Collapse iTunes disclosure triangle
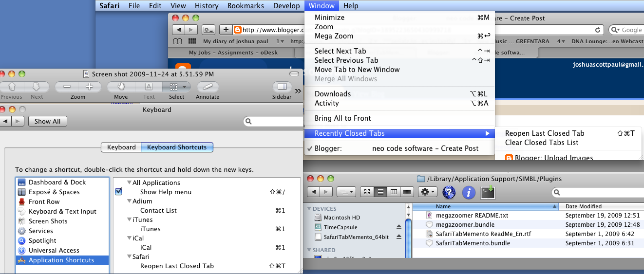The height and width of the screenshot is (274, 644). [x=129, y=220]
